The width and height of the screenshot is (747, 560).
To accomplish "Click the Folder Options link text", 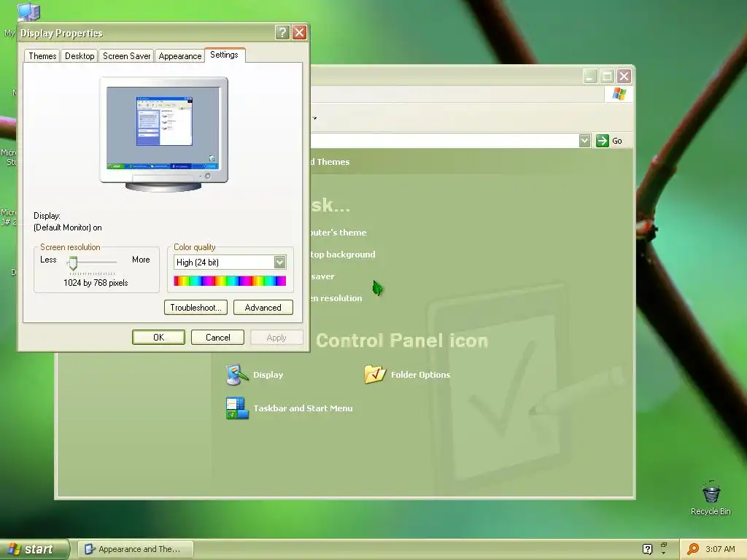I will (x=421, y=375).
